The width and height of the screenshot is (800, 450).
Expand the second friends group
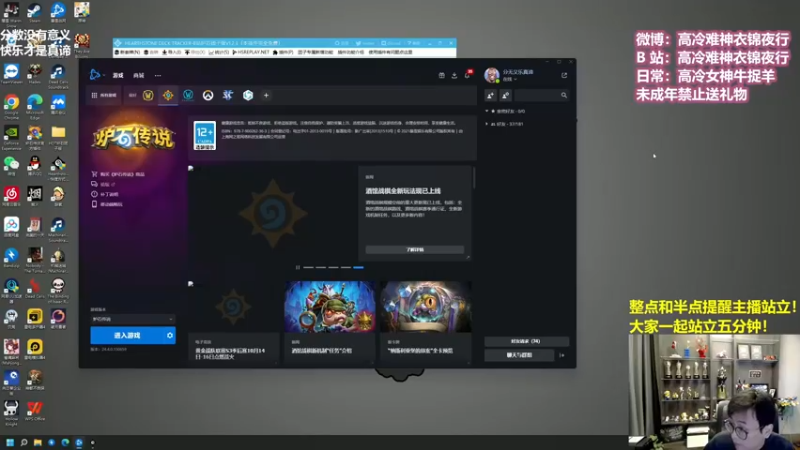(x=504, y=124)
